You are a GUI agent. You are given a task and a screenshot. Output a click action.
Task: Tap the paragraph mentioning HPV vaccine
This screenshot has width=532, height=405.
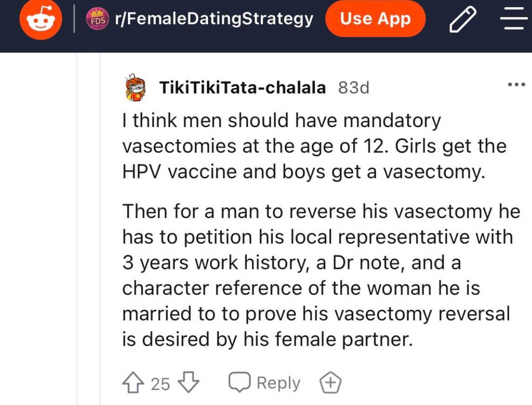(314, 146)
